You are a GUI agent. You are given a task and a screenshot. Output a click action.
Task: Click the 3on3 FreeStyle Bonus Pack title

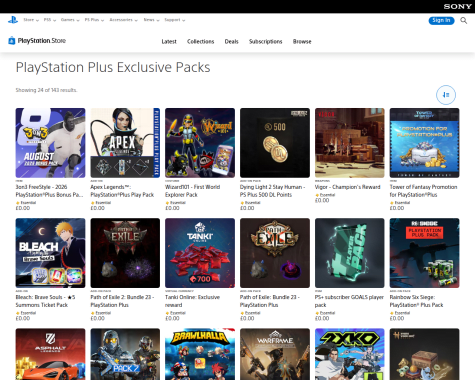coord(49,191)
